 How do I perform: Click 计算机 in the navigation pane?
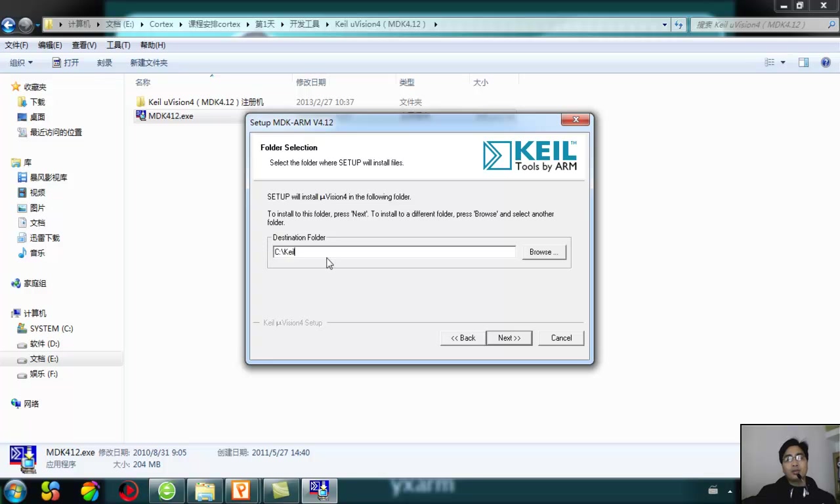click(x=35, y=314)
